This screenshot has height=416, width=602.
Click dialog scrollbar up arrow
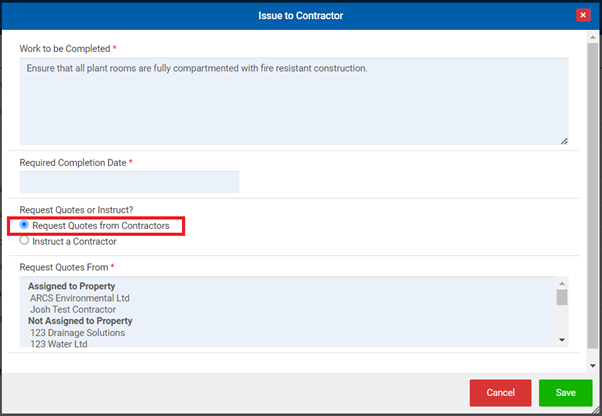coord(593,37)
